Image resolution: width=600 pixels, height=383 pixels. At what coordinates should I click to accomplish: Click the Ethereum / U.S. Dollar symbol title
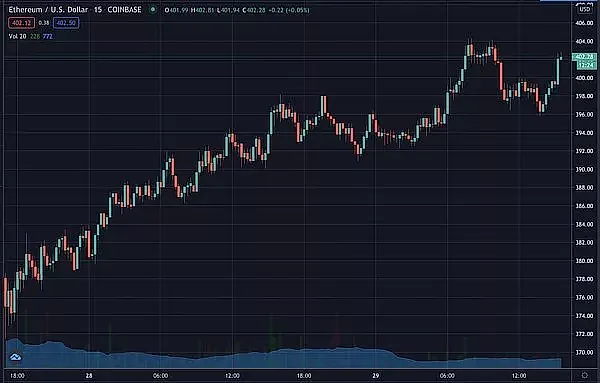tap(48, 10)
